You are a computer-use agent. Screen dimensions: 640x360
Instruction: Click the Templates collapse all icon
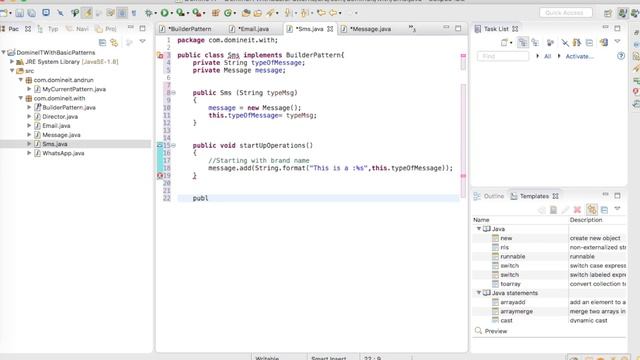(604, 209)
